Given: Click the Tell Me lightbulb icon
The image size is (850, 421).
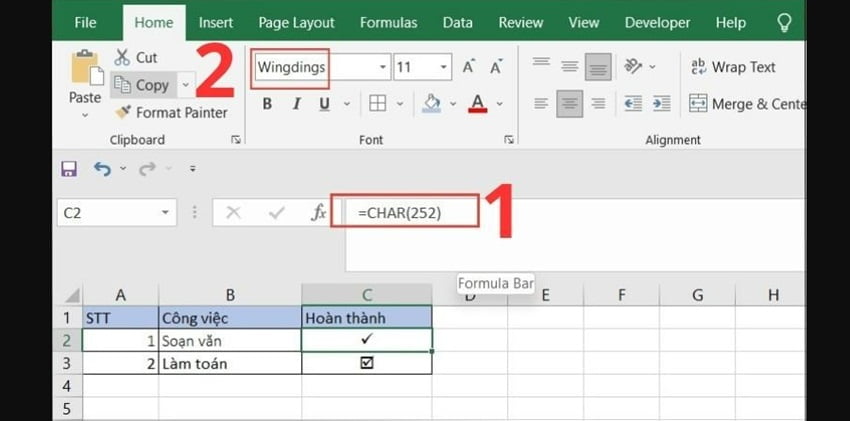Looking at the screenshot, I should pyautogui.click(x=784, y=23).
